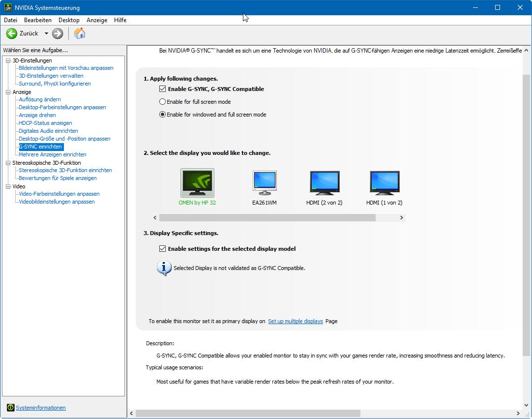Open Mehrere Anzeigen einrichten page
This screenshot has width=532, height=419.
pos(52,154)
